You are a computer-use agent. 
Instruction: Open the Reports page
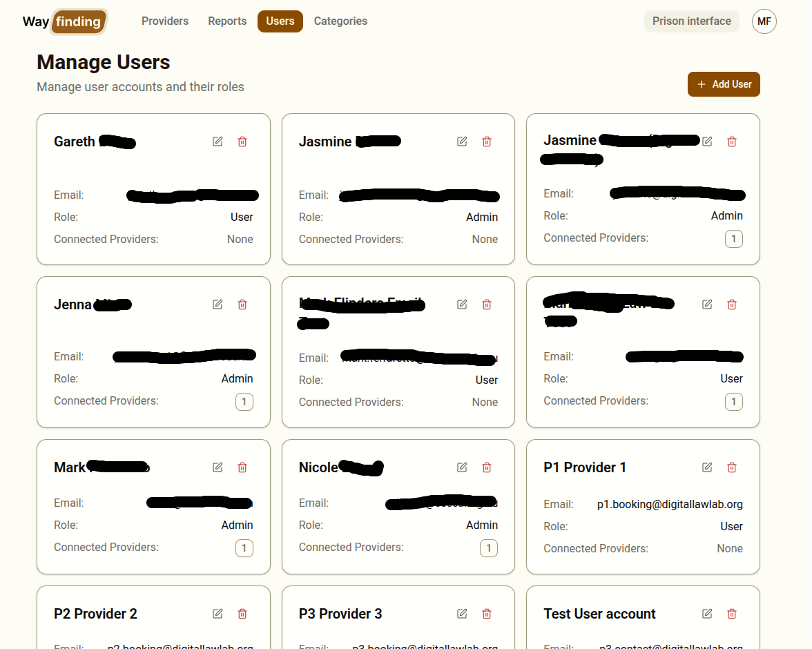226,21
